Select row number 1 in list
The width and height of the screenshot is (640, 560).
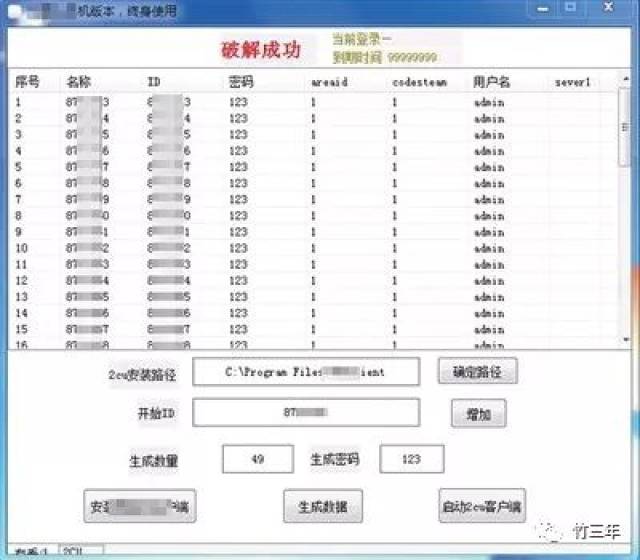(312, 102)
